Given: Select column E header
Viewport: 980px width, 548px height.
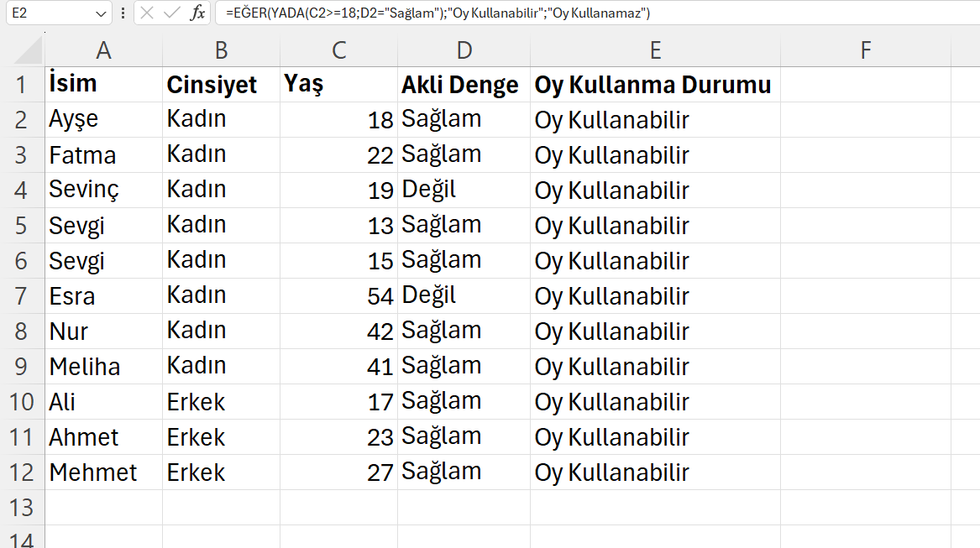Looking at the screenshot, I should tap(655, 50).
